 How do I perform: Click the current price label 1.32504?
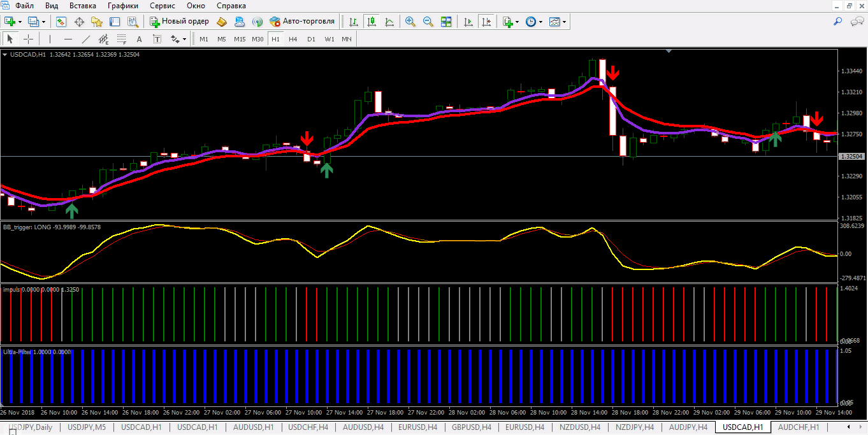point(852,156)
